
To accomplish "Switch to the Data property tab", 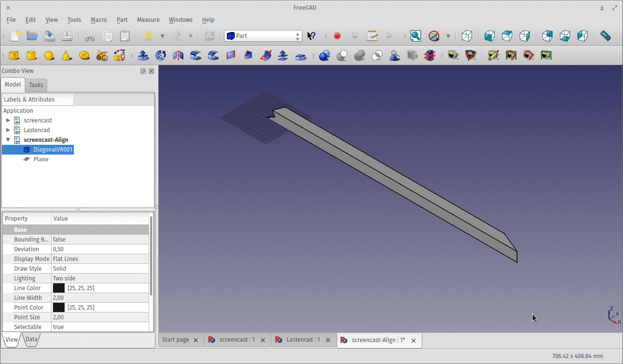I will click(32, 339).
